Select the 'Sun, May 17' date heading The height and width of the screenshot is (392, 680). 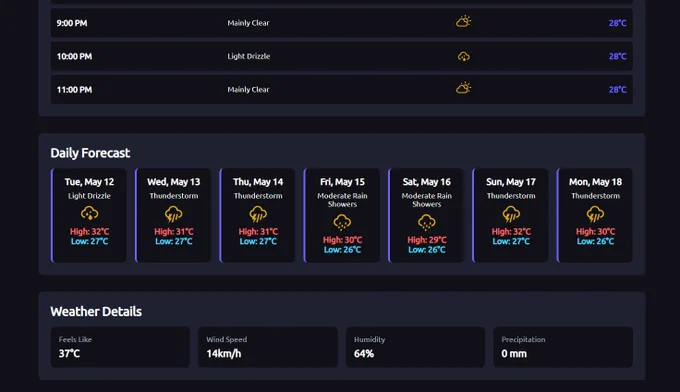pyautogui.click(x=511, y=182)
